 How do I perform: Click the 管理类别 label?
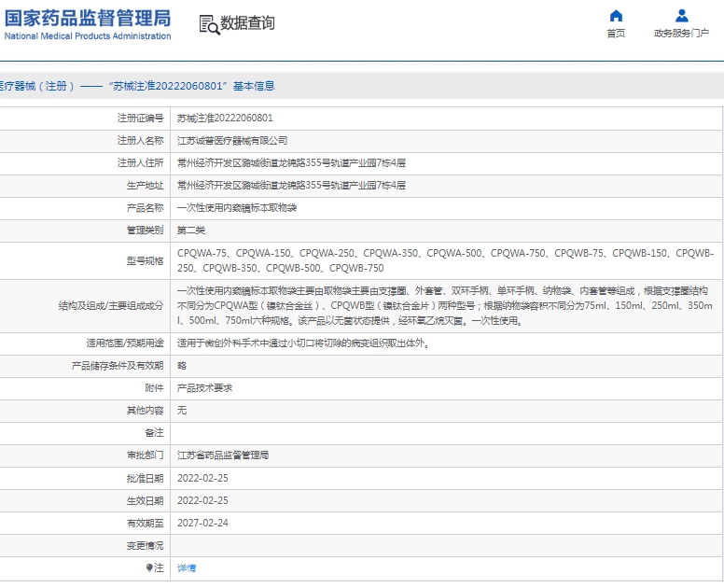[x=145, y=230]
